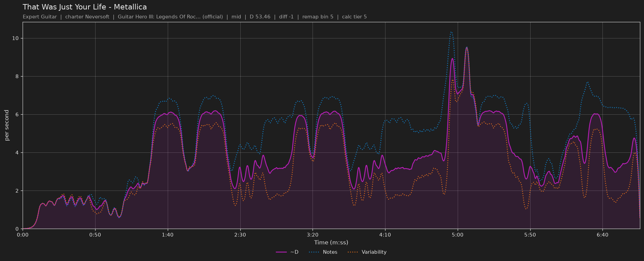Select the x-axis tick label '1:40'

tap(168, 235)
